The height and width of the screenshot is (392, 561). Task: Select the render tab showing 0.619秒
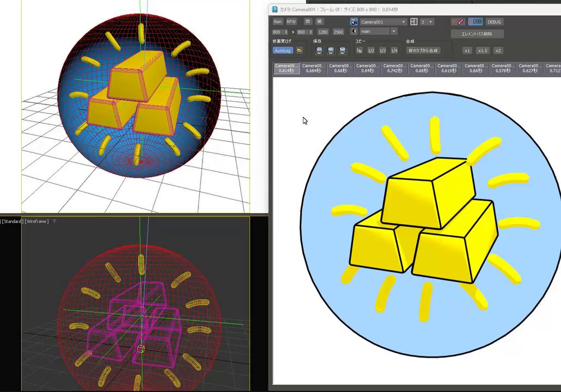pos(449,68)
